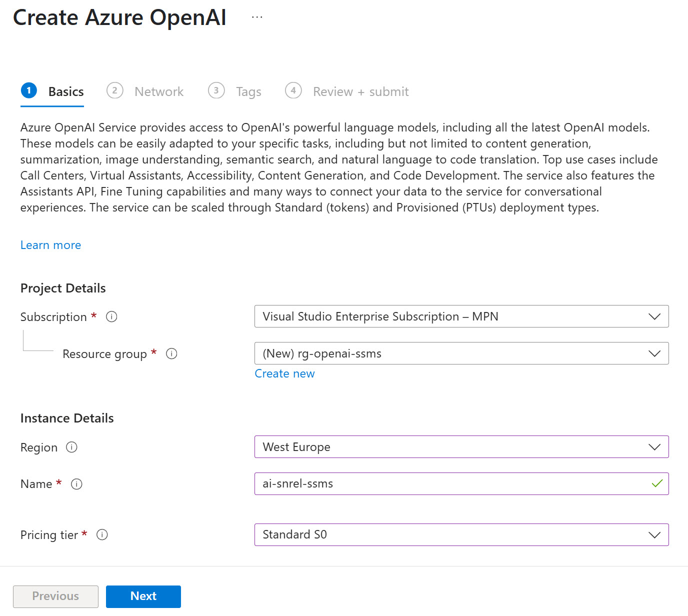This screenshot has width=688, height=616.
Task: Switch to the Network tab
Action: (158, 91)
